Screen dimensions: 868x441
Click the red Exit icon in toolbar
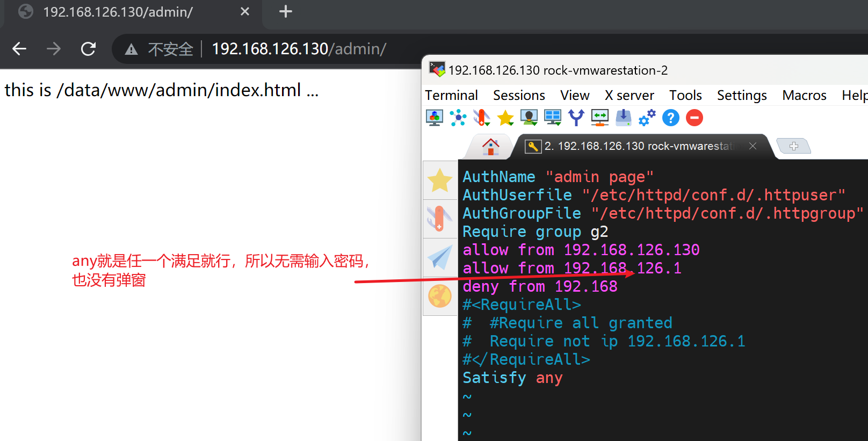(694, 118)
